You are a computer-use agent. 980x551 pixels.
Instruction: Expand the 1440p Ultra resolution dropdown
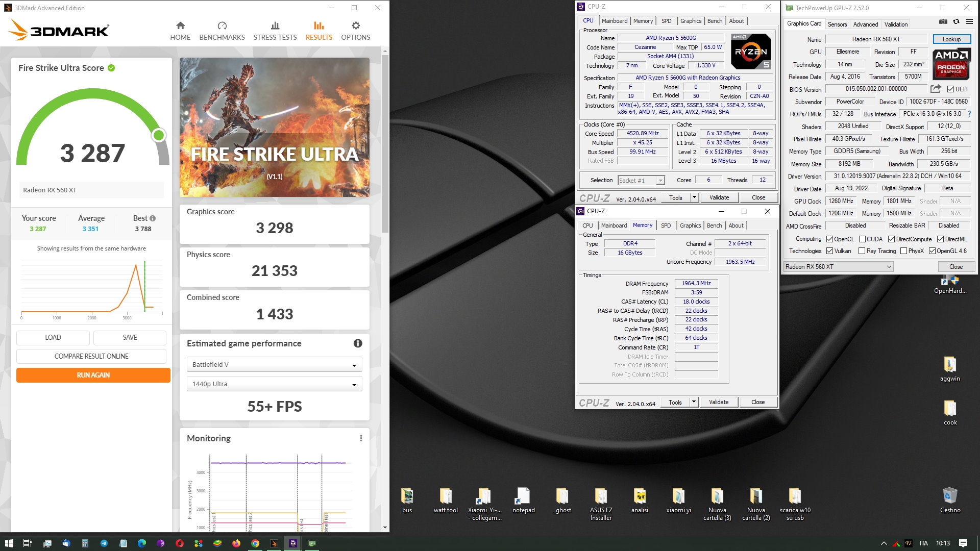pos(275,384)
